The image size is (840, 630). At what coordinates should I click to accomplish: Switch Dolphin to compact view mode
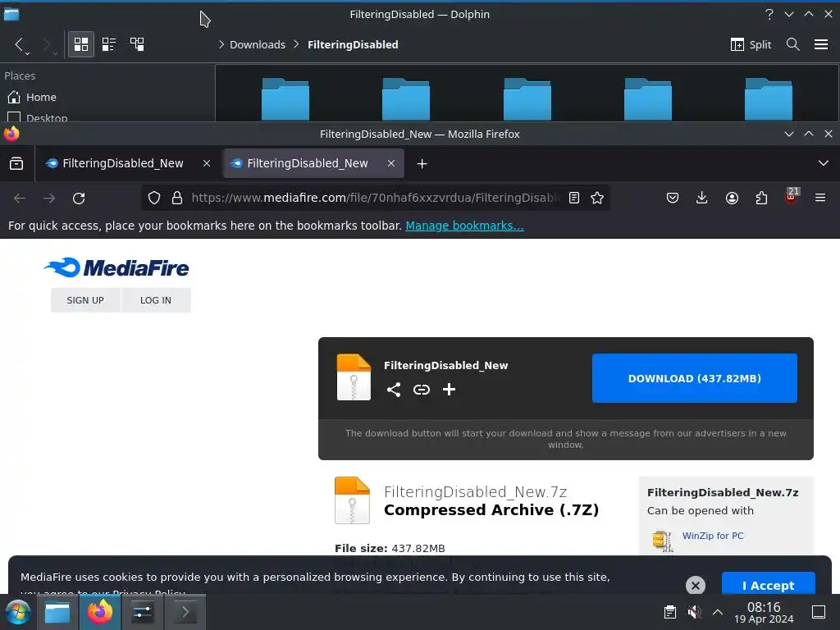(x=109, y=44)
